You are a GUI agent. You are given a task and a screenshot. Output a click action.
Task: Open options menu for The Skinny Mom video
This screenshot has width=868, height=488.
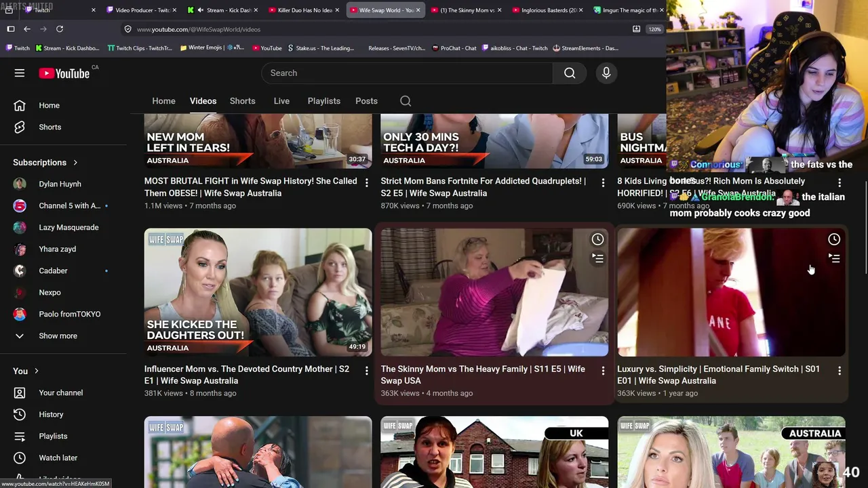point(603,371)
